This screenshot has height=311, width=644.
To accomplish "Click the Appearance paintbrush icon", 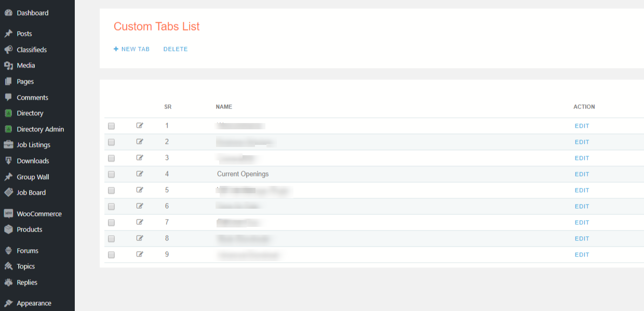I will (8, 303).
